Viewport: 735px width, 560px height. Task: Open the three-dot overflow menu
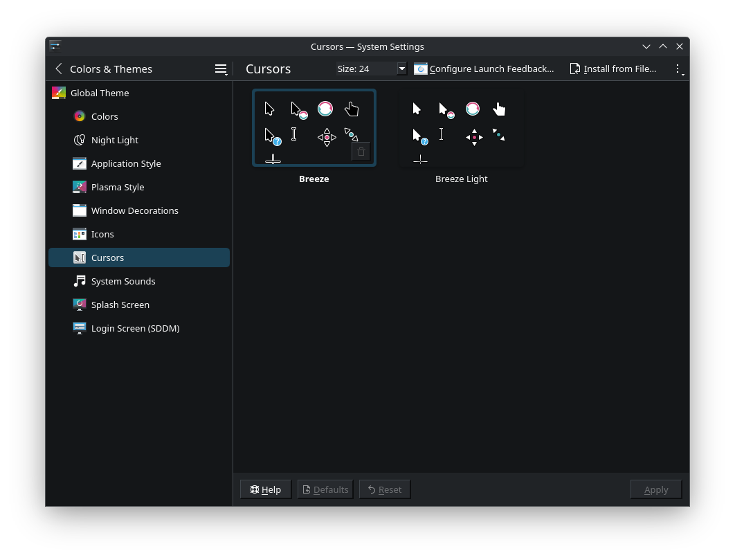pos(678,69)
